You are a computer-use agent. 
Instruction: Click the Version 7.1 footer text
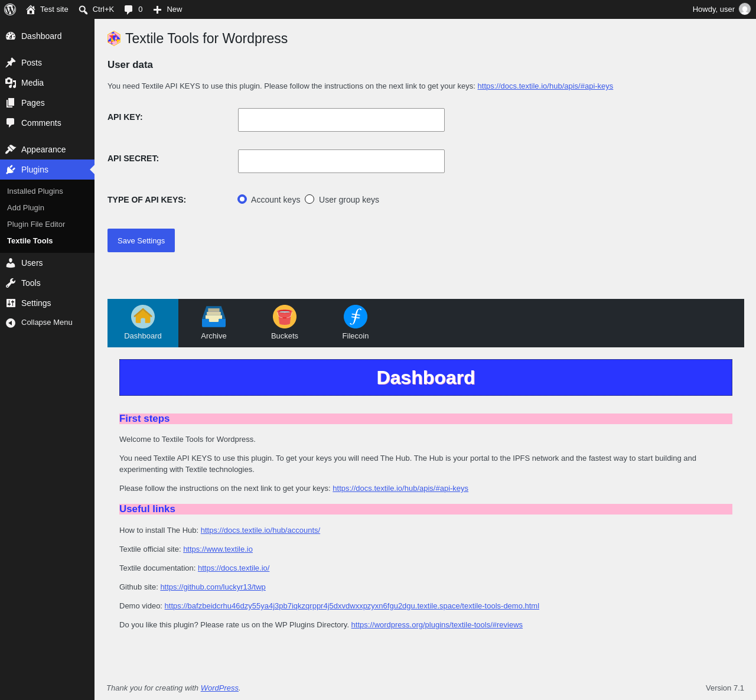(725, 688)
